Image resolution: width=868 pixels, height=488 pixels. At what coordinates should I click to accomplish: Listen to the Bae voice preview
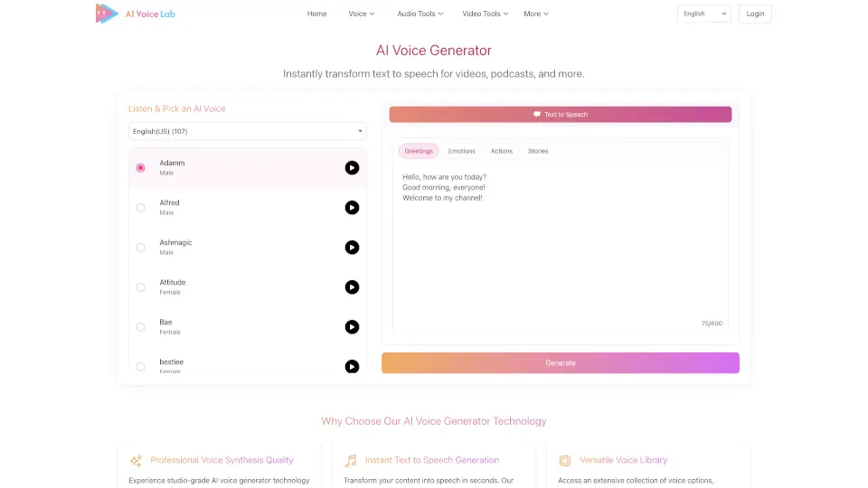click(352, 327)
